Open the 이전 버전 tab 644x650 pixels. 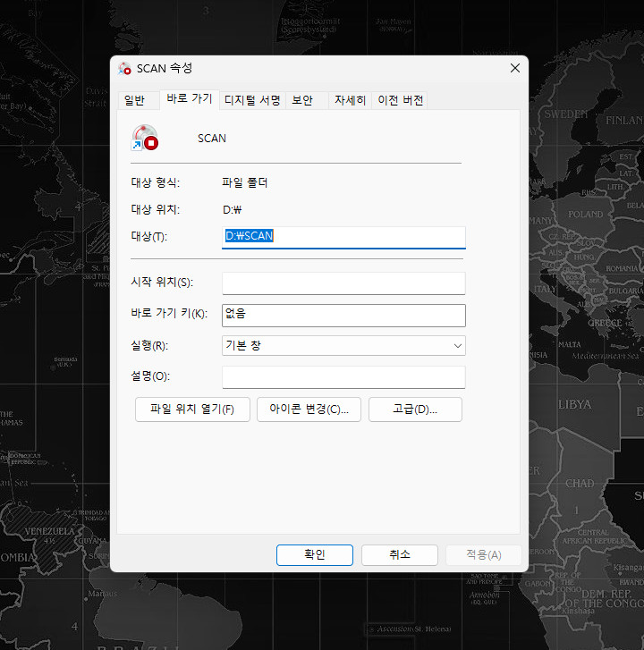click(x=401, y=101)
